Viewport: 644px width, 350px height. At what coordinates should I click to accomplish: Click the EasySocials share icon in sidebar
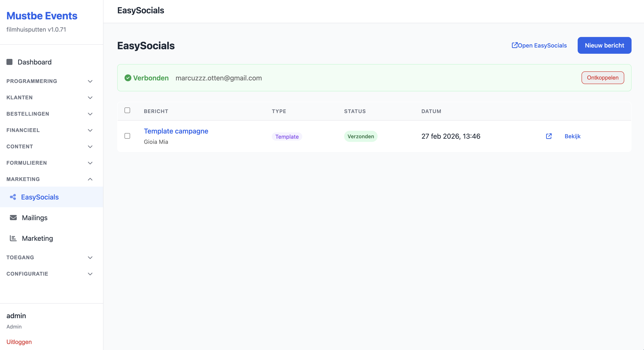13,197
